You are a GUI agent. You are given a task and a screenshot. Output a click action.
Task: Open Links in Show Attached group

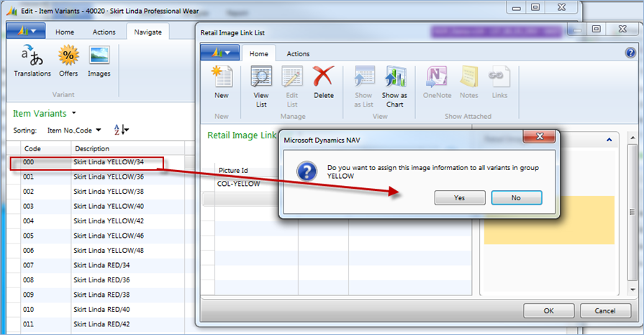tap(499, 83)
